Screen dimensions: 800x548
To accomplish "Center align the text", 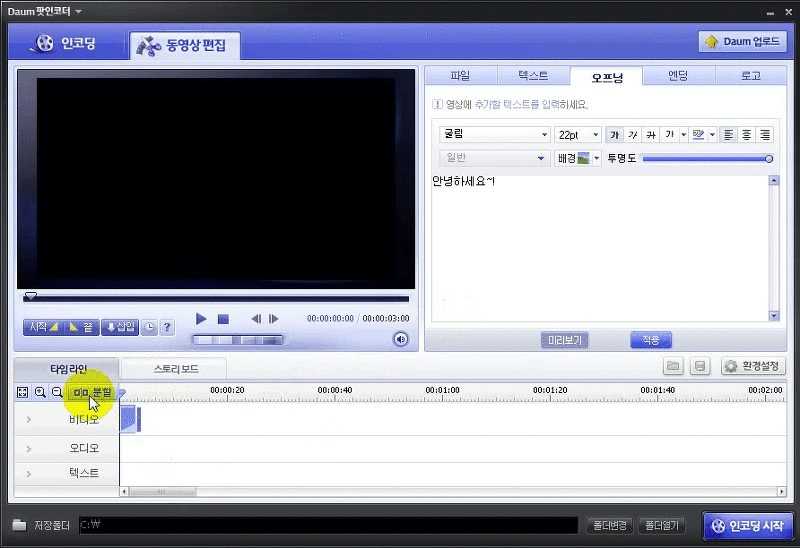I will point(746,135).
